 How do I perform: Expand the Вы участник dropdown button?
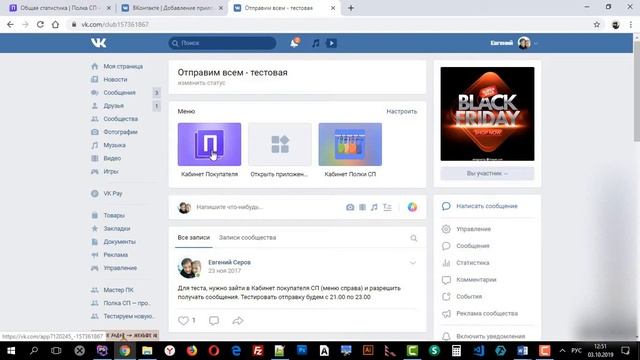coord(487,173)
